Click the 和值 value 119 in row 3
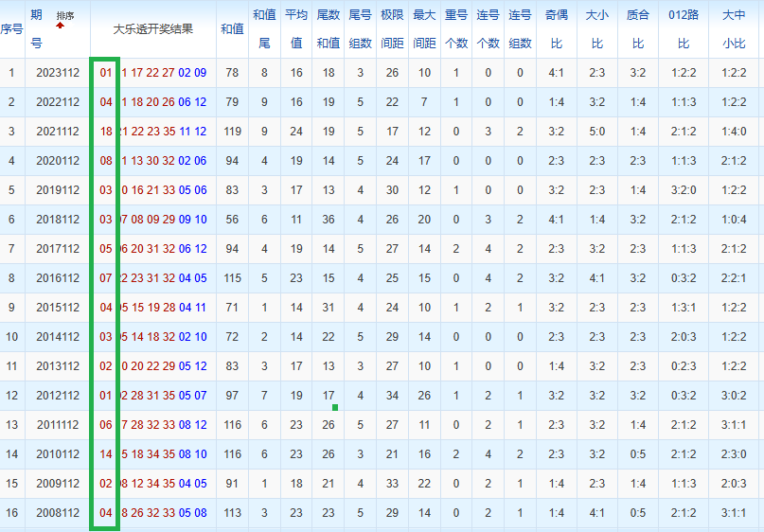The height and width of the screenshot is (532, 764). tap(232, 132)
